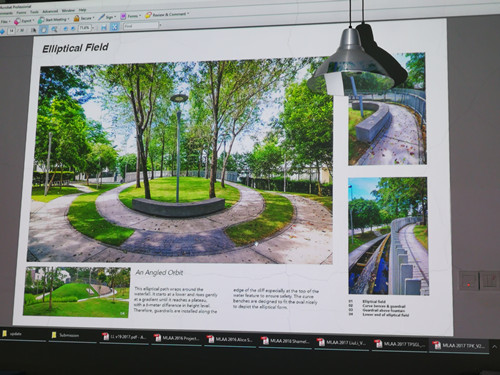The height and width of the screenshot is (375, 500).
Task: Click the zoom out round button
Action: tap(65, 28)
